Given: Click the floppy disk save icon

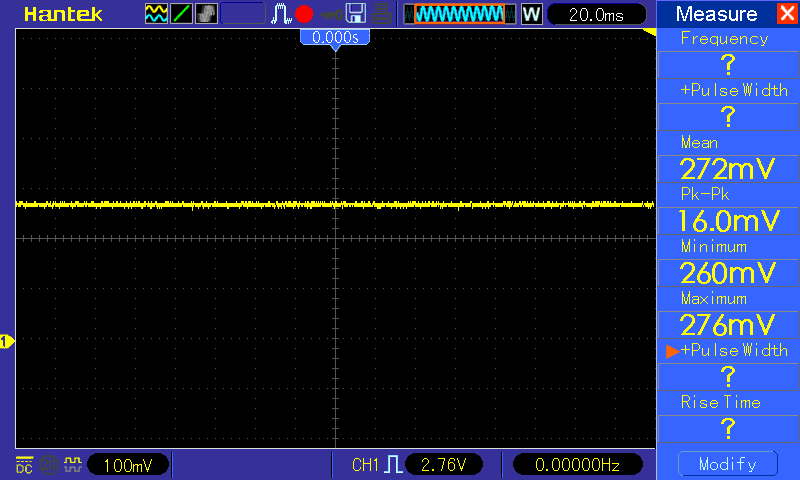Looking at the screenshot, I should pos(356,14).
